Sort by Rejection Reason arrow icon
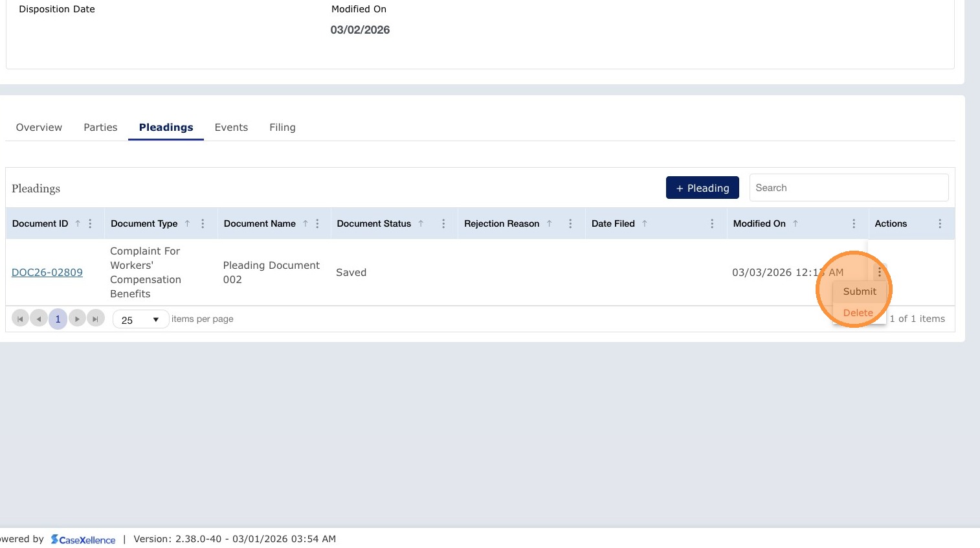 549,223
